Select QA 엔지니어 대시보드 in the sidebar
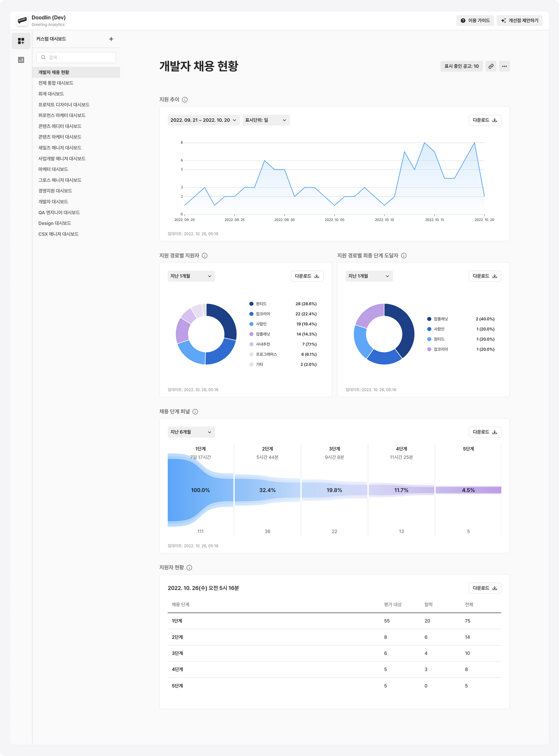 tap(58, 212)
